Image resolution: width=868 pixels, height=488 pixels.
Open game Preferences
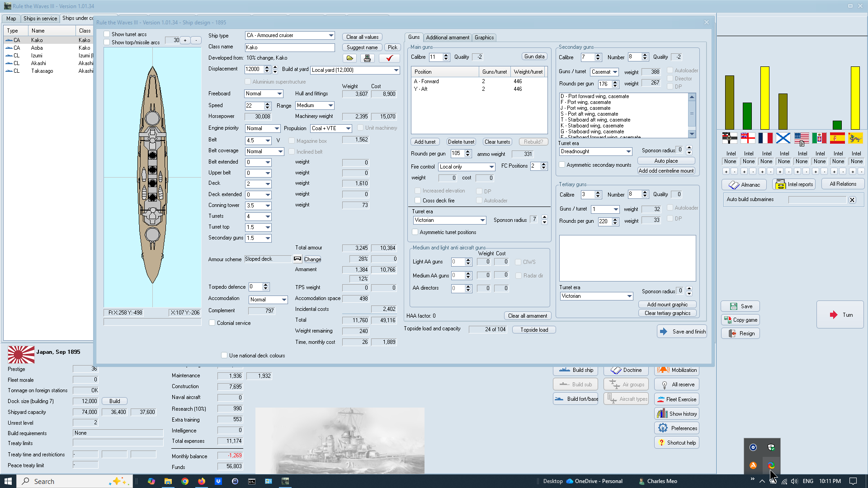click(677, 428)
